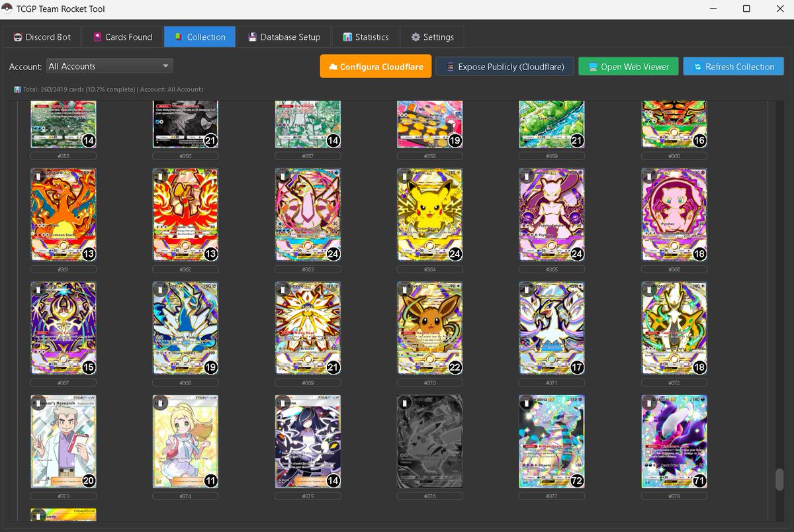This screenshot has width=794, height=532.
Task: Click the deck icon on Mew card #366
Action: [x=648, y=177]
